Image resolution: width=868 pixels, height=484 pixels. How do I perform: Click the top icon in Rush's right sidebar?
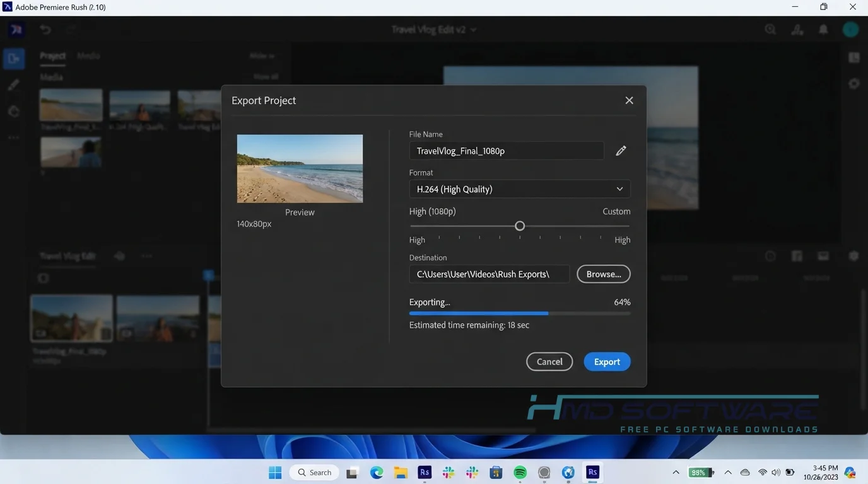point(854,58)
